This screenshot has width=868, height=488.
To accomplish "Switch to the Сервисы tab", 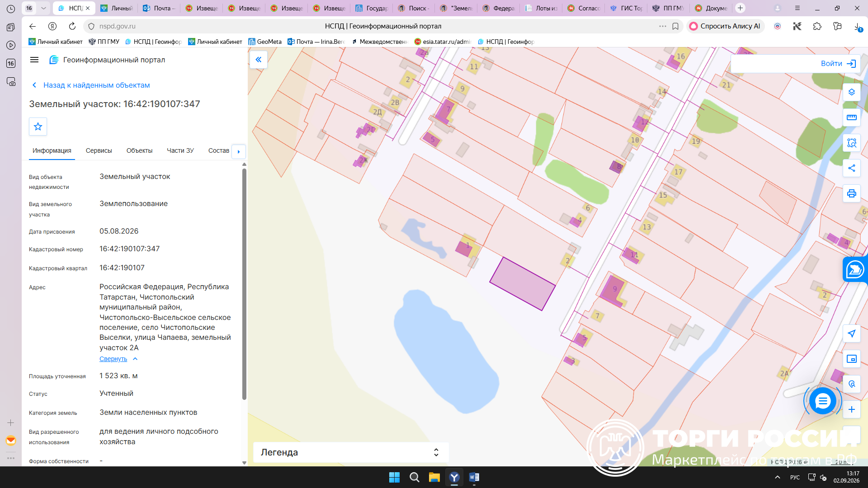I will coord(99,150).
